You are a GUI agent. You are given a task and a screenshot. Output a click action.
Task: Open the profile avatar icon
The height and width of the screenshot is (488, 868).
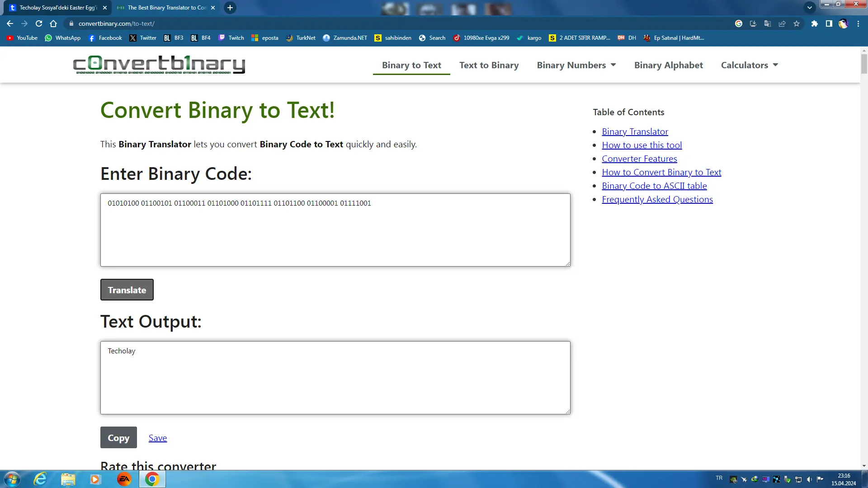click(x=843, y=23)
